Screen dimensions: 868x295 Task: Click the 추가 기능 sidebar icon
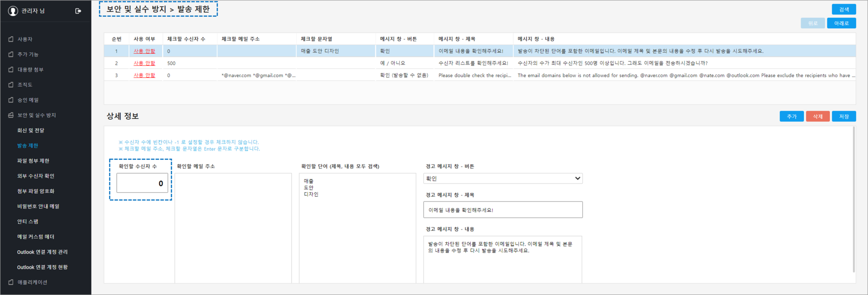[11, 54]
